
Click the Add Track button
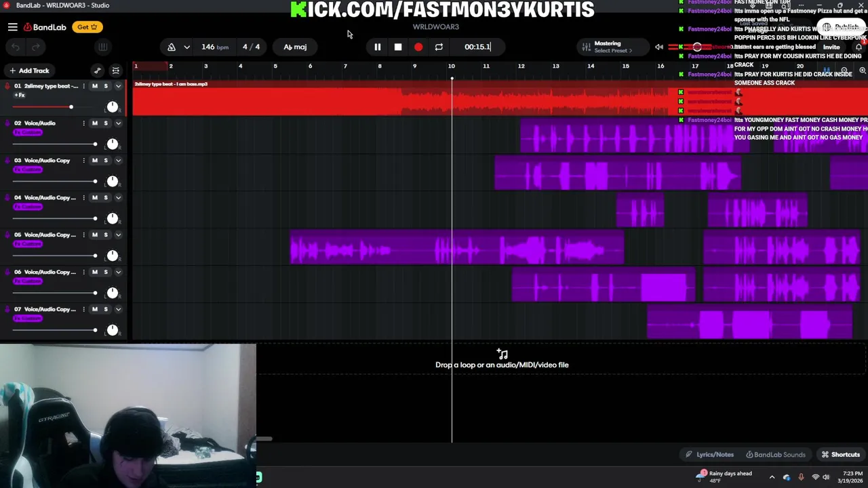pyautogui.click(x=28, y=70)
